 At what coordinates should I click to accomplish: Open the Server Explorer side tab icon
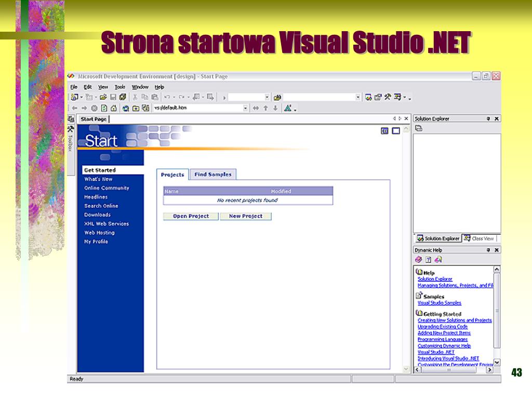click(71, 118)
